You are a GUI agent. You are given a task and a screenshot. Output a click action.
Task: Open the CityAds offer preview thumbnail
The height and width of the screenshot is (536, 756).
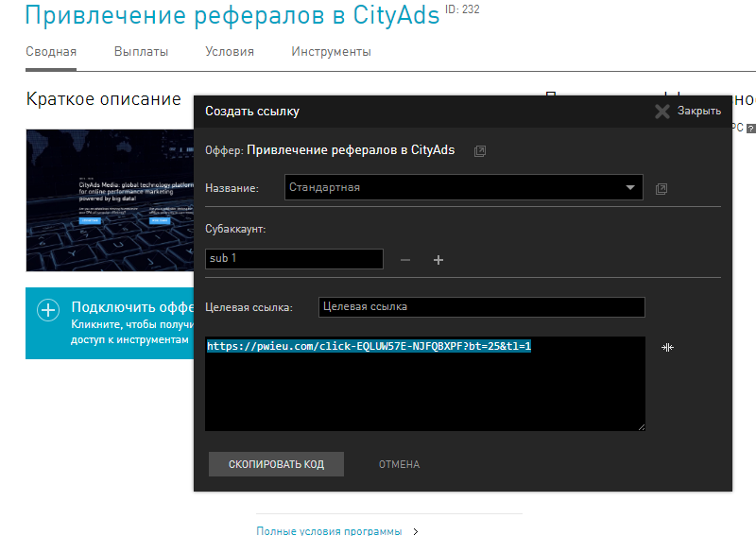(x=110, y=200)
